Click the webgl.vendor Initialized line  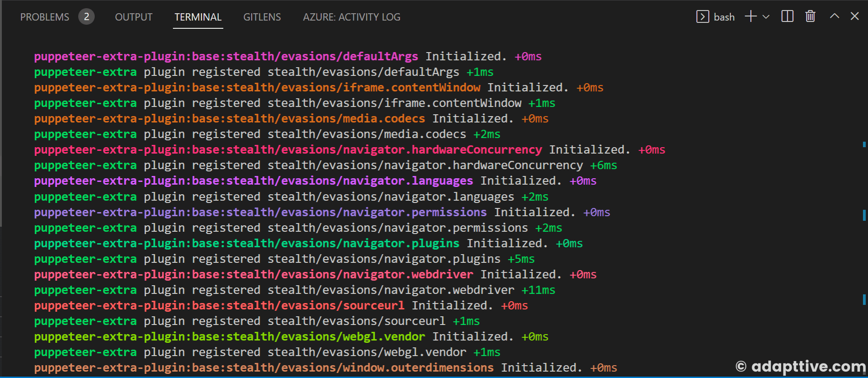click(291, 337)
